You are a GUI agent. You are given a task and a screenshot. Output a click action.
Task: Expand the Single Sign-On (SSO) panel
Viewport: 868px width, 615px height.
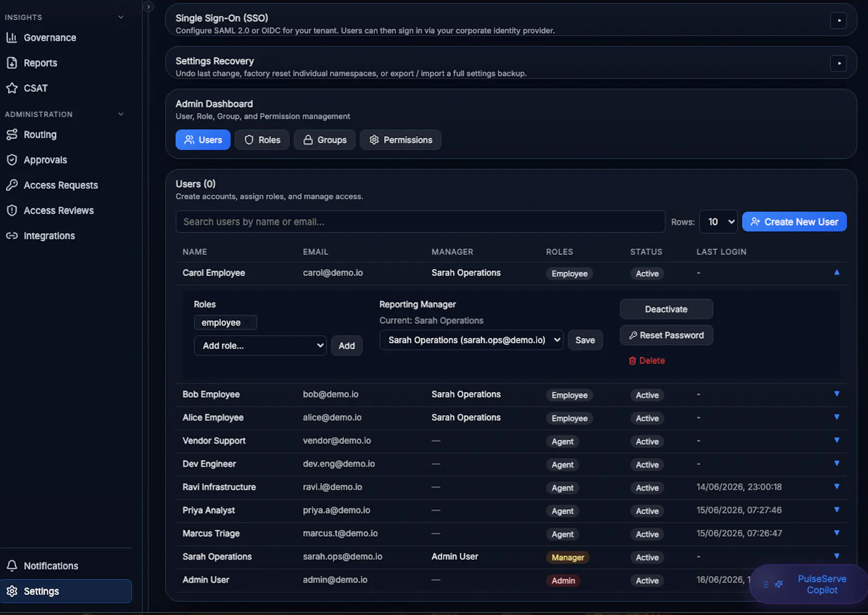click(838, 21)
